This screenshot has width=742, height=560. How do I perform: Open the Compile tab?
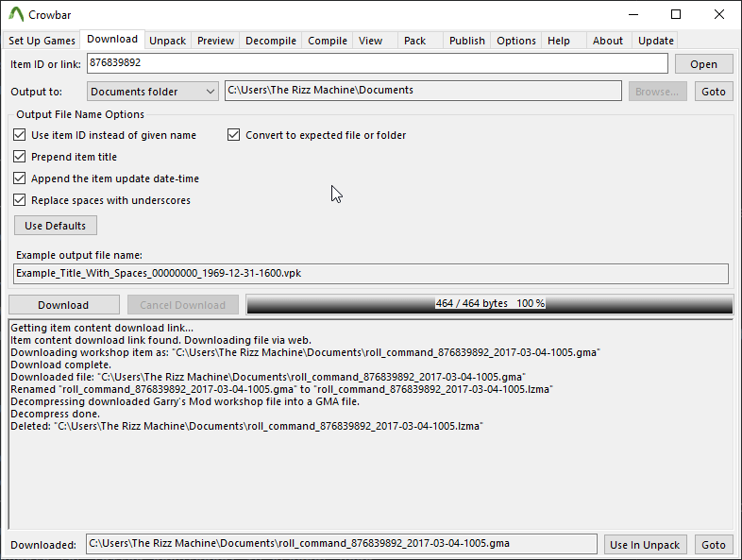tap(327, 41)
